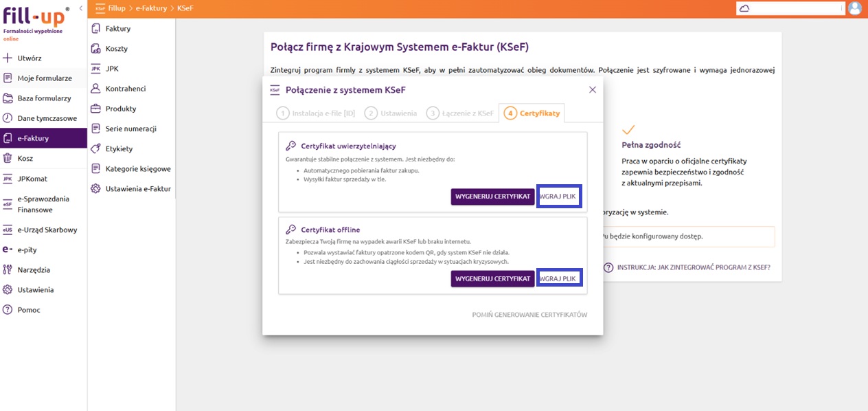Viewport: 868px width, 411px height.
Task: Go to the Ustawienia wizard step
Action: point(391,113)
